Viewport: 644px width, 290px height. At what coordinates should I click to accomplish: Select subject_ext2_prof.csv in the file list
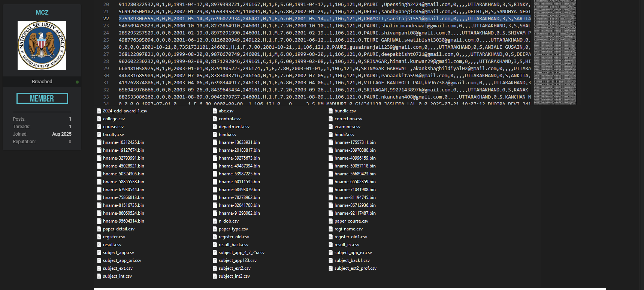(x=355, y=268)
